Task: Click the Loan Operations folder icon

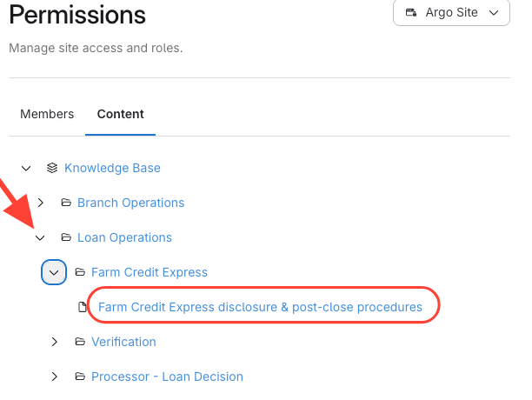Action: 65,237
